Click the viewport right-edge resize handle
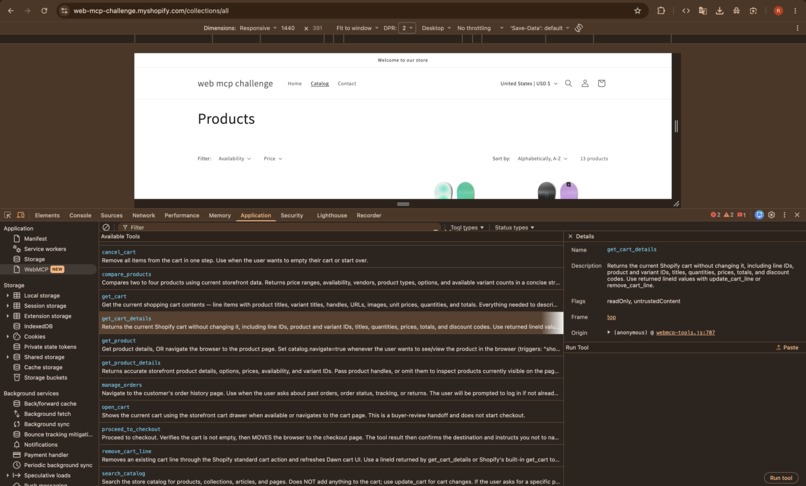Viewport: 806px width, 486px height. pyautogui.click(x=676, y=126)
